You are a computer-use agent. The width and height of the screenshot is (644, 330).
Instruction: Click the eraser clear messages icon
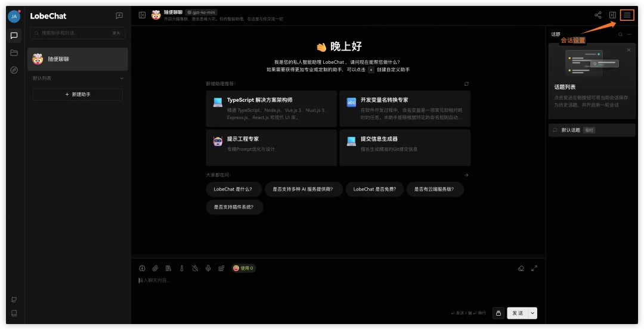point(521,269)
